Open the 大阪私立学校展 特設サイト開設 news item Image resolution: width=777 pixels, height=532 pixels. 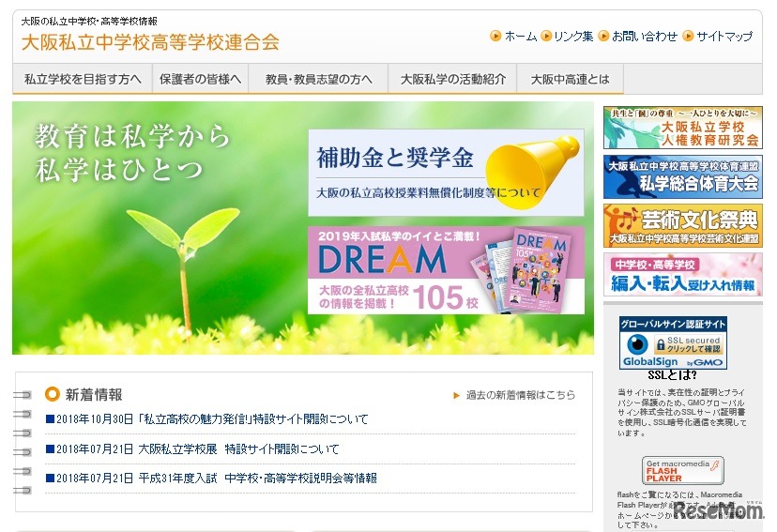[x=197, y=448]
